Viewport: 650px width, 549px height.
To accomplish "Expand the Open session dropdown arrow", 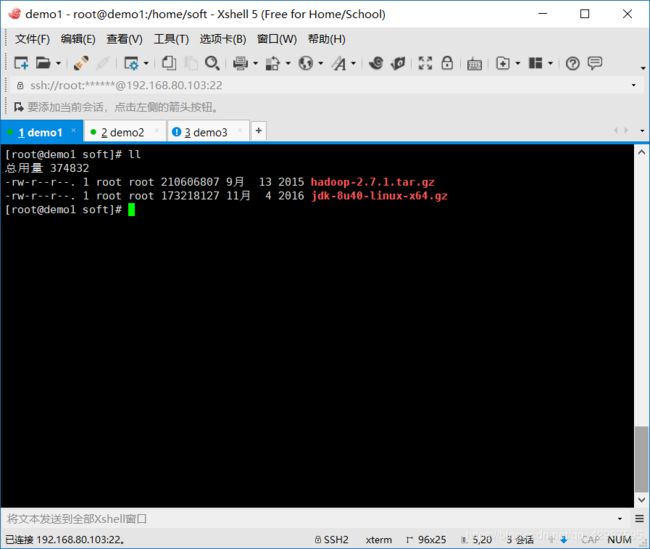I will tap(58, 63).
